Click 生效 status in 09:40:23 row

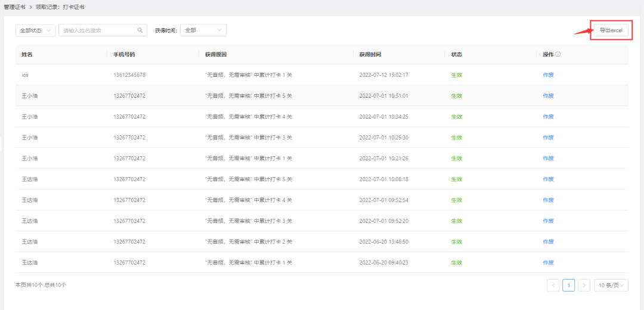(457, 262)
